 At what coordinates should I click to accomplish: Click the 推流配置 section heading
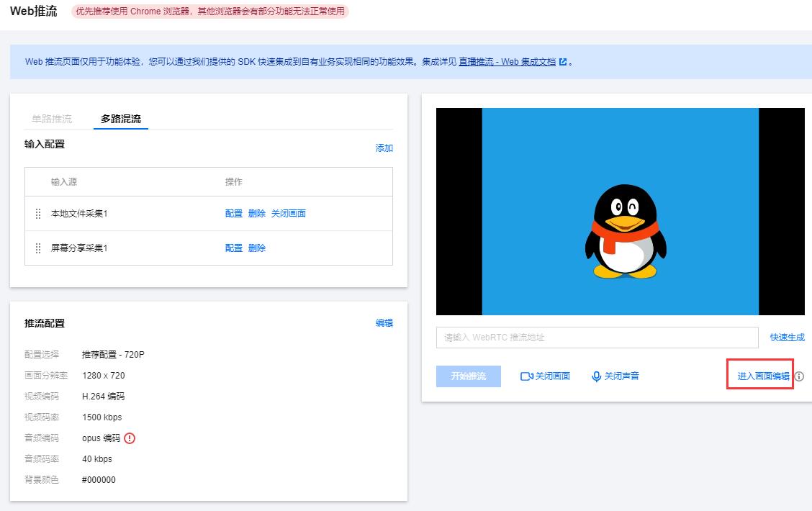[x=45, y=323]
